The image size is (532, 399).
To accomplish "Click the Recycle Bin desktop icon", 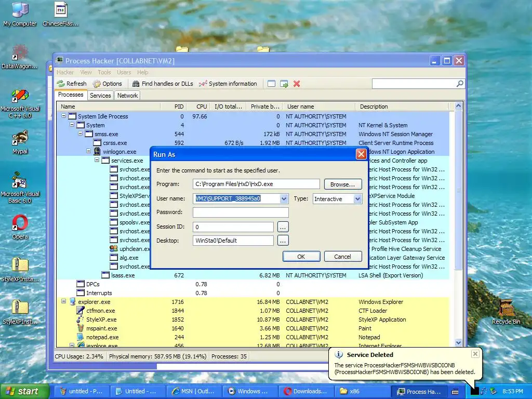I will coord(506,312).
